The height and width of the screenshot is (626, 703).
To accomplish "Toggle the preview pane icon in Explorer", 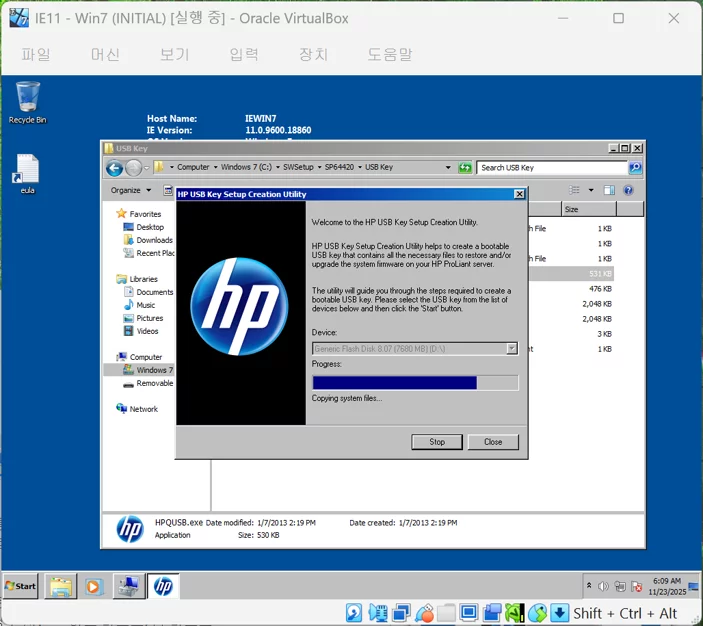I will pos(609,190).
